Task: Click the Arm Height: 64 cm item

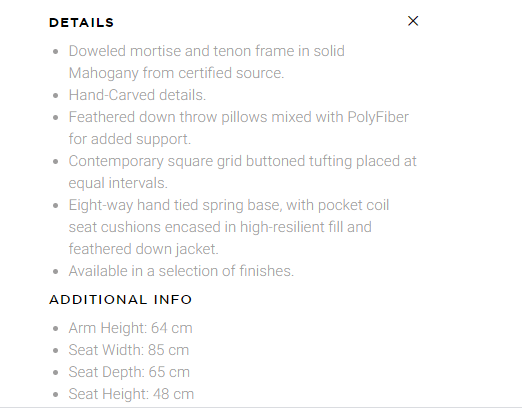Action: click(x=131, y=328)
